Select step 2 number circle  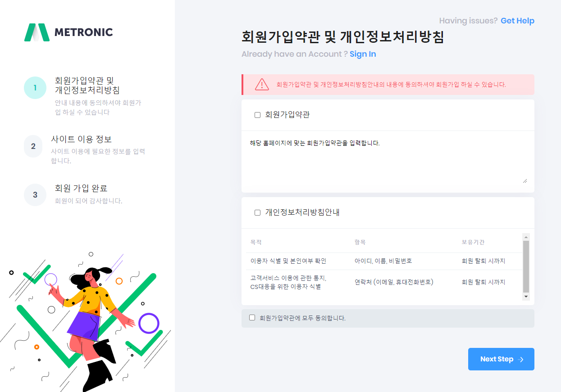pyautogui.click(x=33, y=146)
